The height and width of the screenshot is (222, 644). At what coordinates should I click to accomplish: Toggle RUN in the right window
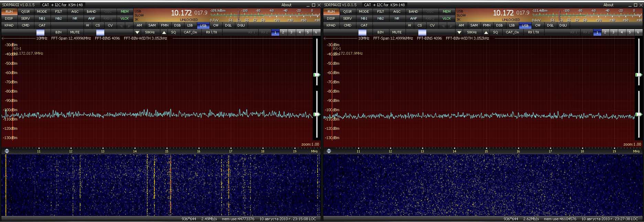tap(331, 12)
